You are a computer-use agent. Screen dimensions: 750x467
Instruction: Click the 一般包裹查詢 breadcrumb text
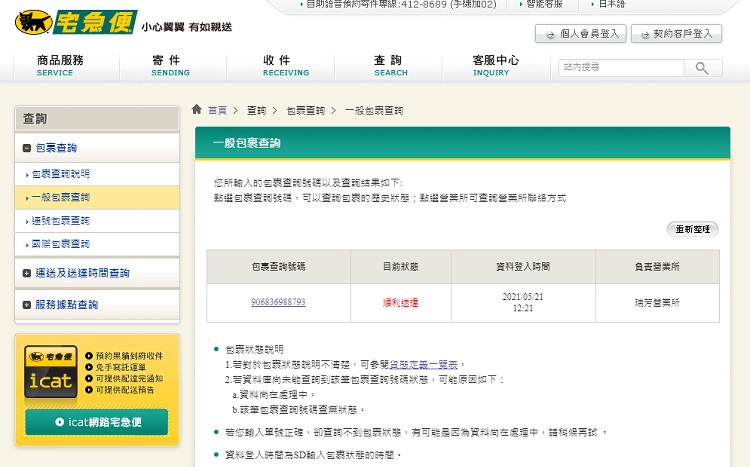pyautogui.click(x=374, y=111)
